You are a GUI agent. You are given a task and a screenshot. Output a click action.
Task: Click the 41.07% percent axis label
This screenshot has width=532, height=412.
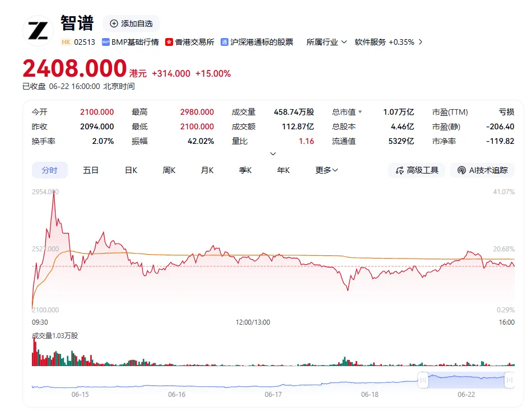[504, 192]
